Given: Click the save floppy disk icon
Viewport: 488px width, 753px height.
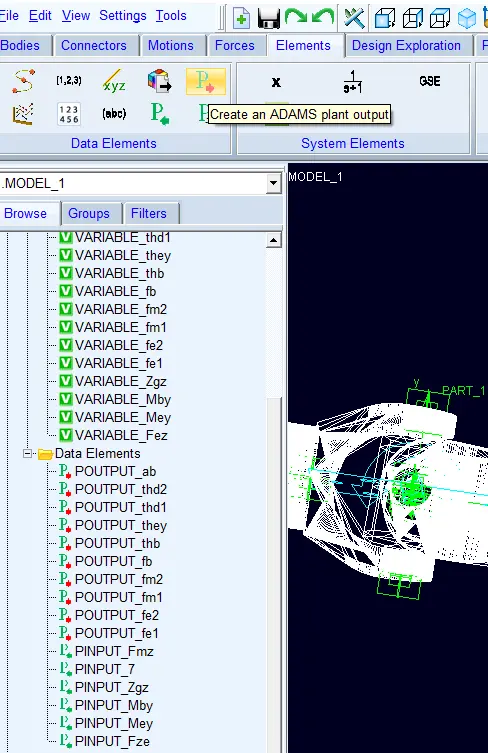Looking at the screenshot, I should pos(268,18).
